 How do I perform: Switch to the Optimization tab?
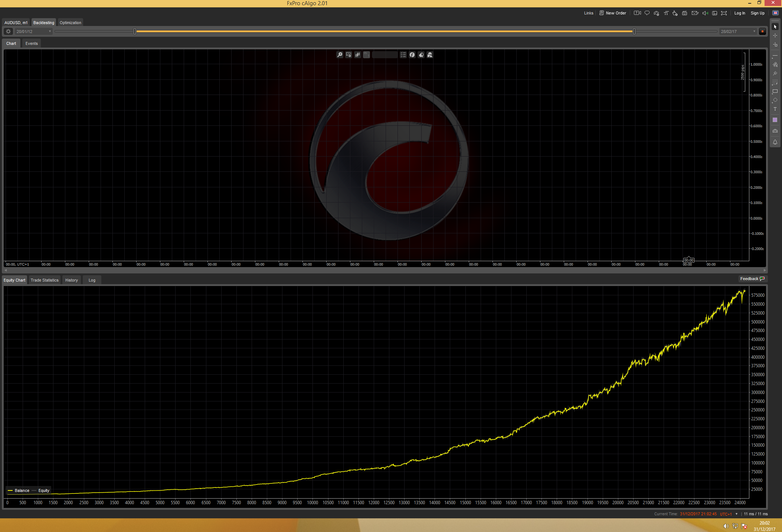point(70,23)
